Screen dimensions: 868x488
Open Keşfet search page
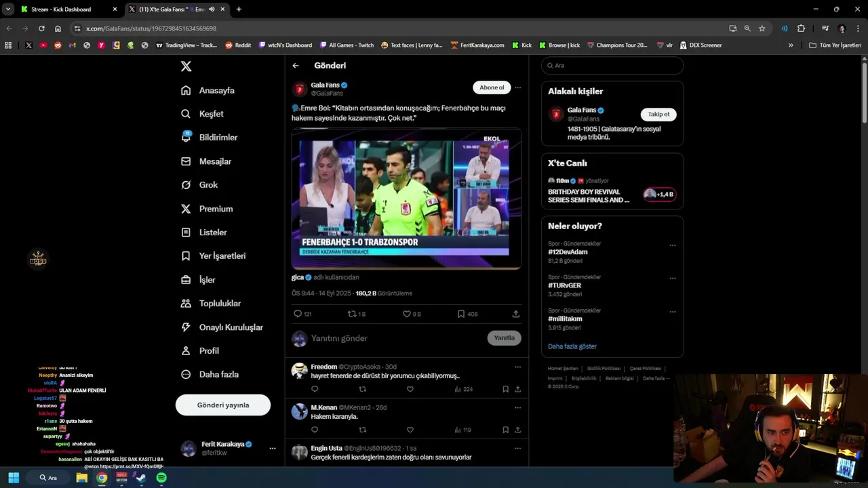(x=202, y=114)
